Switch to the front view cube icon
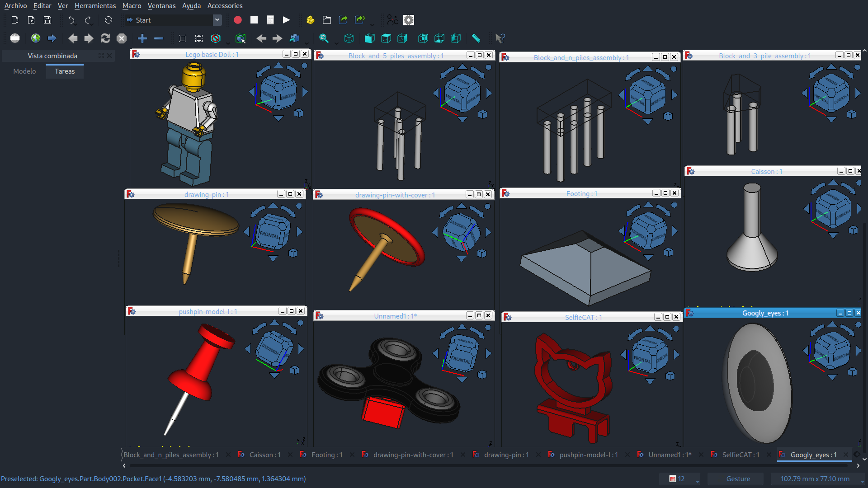Viewport: 868px width, 488px height. (x=370, y=38)
